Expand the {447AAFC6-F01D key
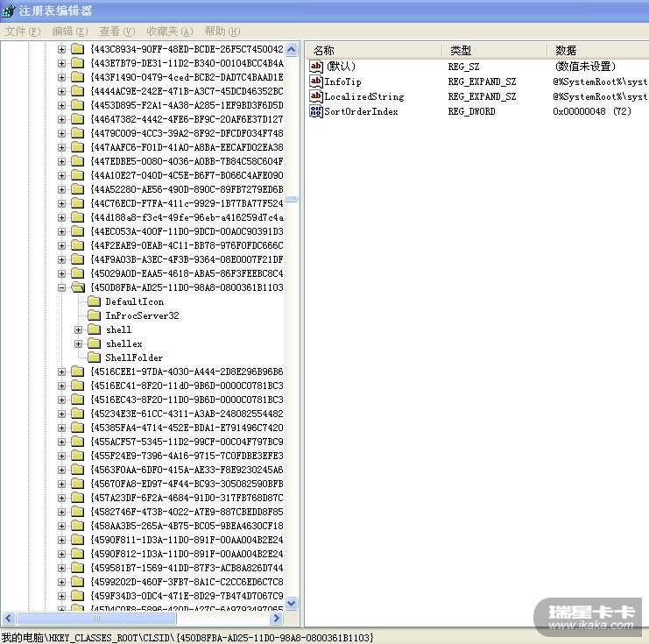The width and height of the screenshot is (649, 644). click(61, 147)
